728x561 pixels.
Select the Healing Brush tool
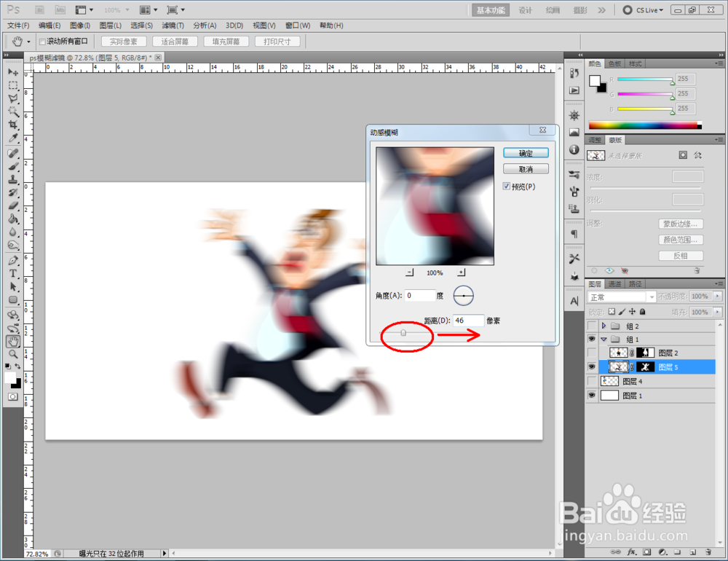[x=13, y=154]
